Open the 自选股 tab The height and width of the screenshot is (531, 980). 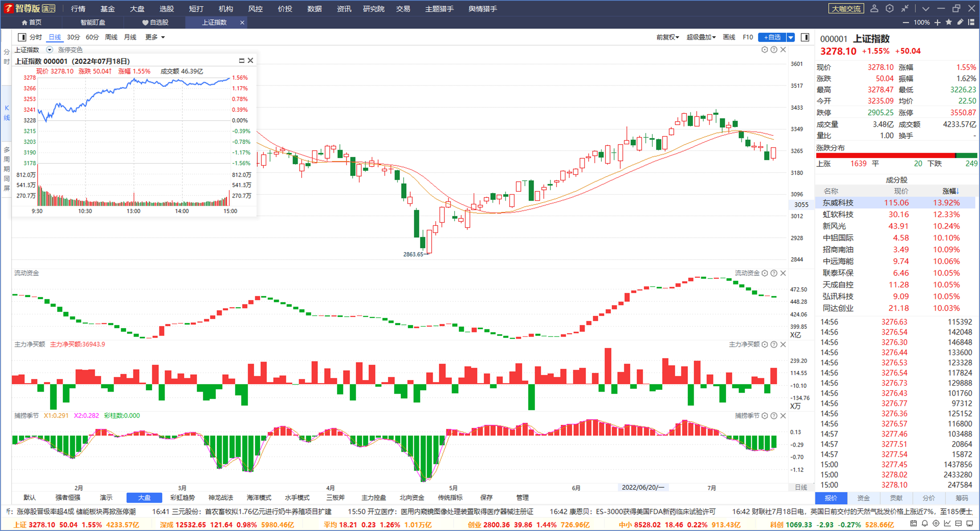(155, 22)
